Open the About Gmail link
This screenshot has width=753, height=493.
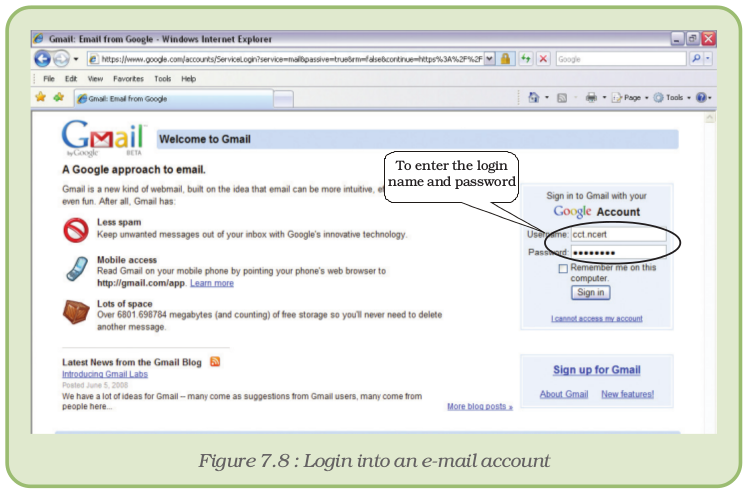pyautogui.click(x=564, y=394)
